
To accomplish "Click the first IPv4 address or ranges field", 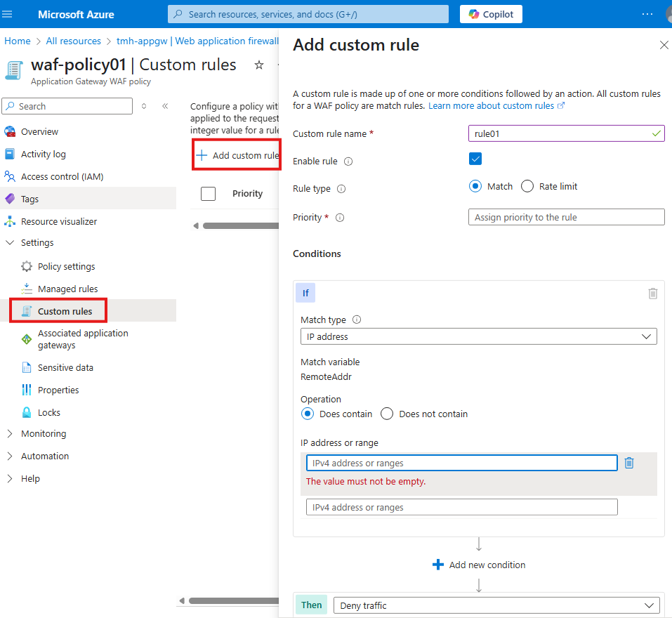I will click(461, 463).
